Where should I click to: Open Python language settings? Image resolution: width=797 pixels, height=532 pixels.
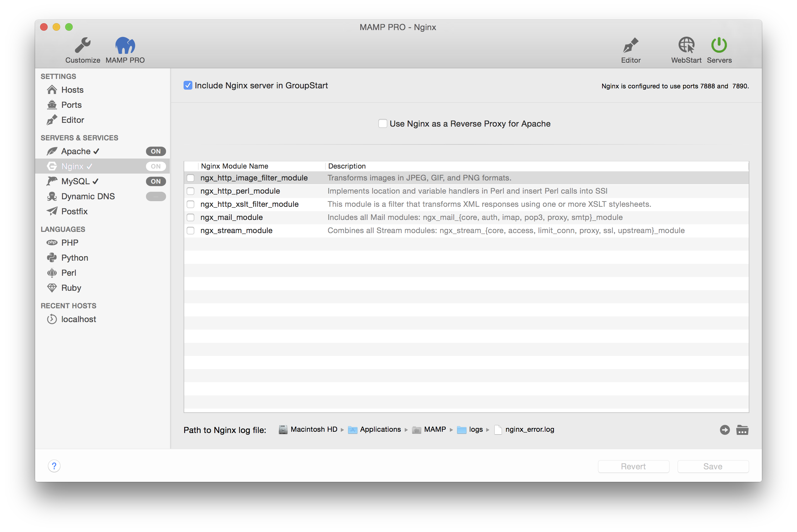pos(75,258)
